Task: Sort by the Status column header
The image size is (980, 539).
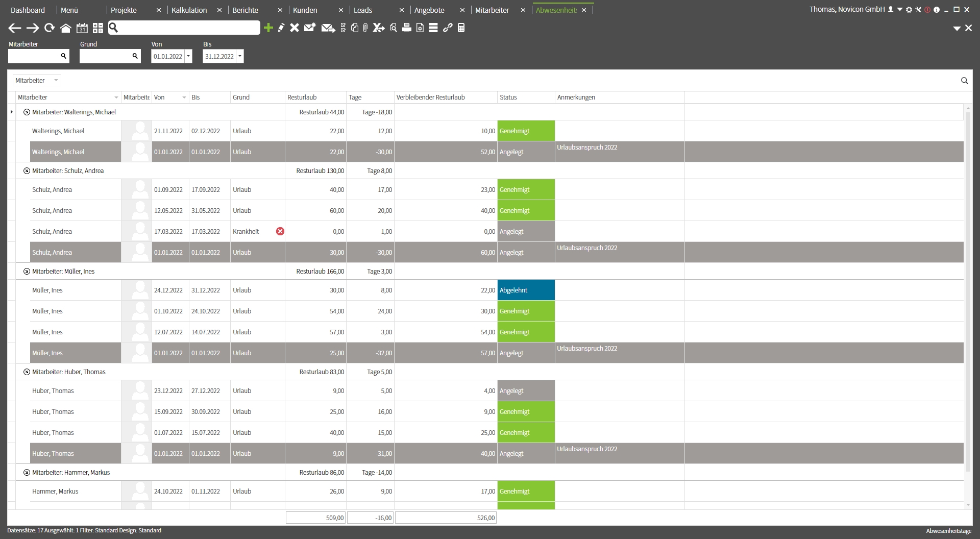Action: click(526, 97)
